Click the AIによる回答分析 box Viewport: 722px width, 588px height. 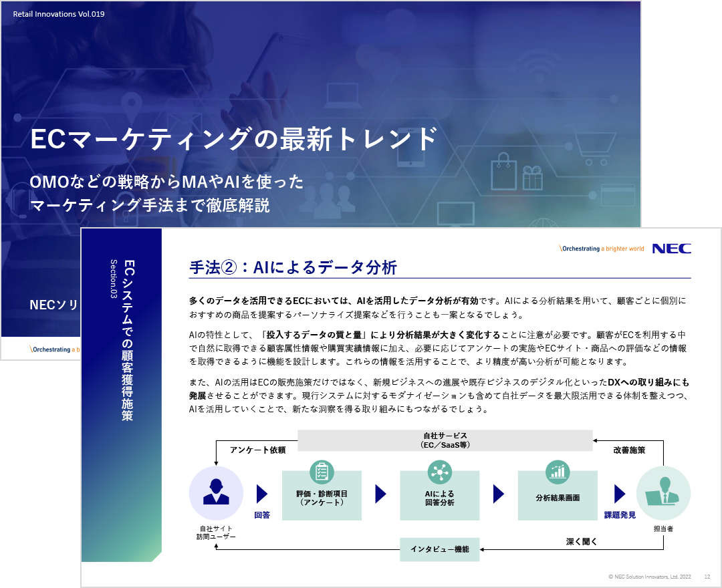tap(440, 496)
